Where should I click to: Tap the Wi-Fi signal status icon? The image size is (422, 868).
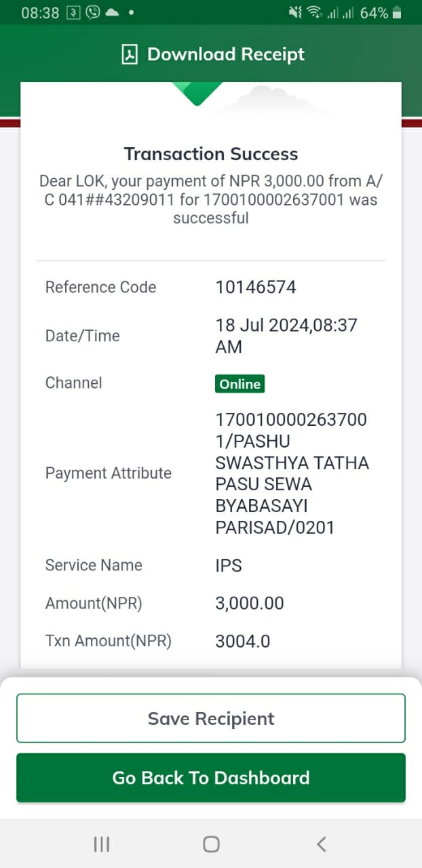(313, 13)
